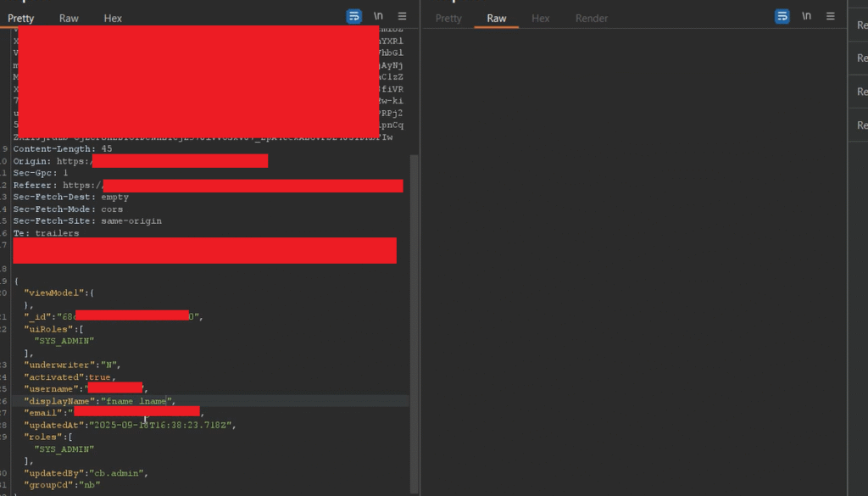The height and width of the screenshot is (496, 868).
Task: Click the Sec-Fetch-Mode: cors header line
Action: (x=68, y=209)
